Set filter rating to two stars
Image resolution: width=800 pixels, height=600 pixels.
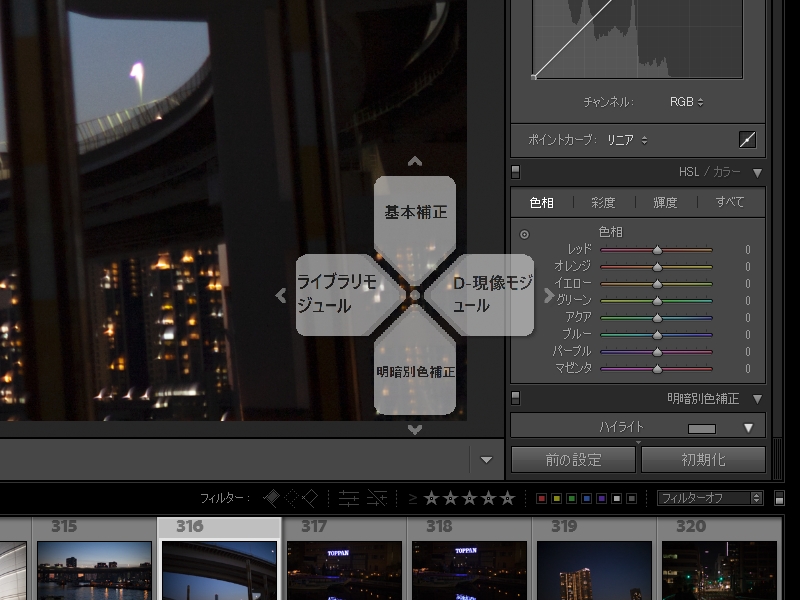(451, 498)
